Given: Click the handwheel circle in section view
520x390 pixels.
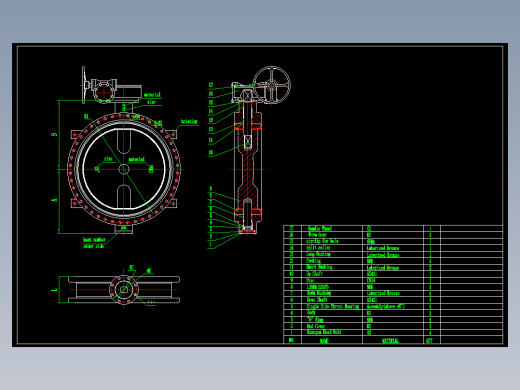Looking at the screenshot, I should click(x=272, y=85).
